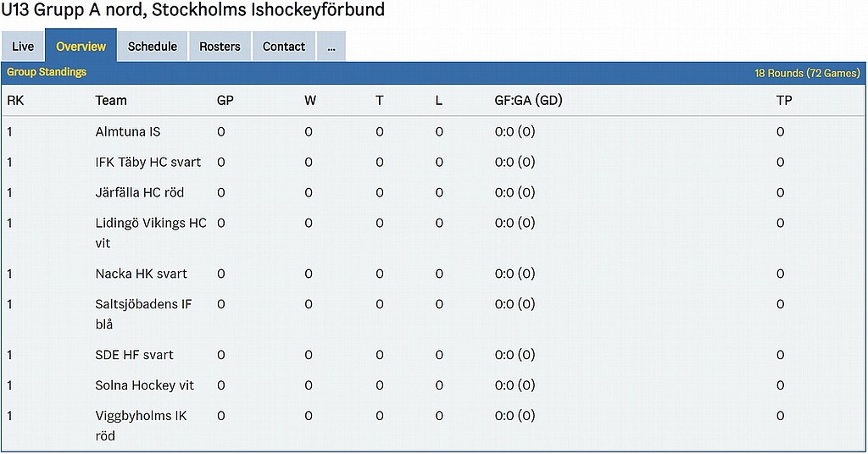The image size is (868, 454).
Task: Select Järfälla HC röd team
Action: point(140,193)
